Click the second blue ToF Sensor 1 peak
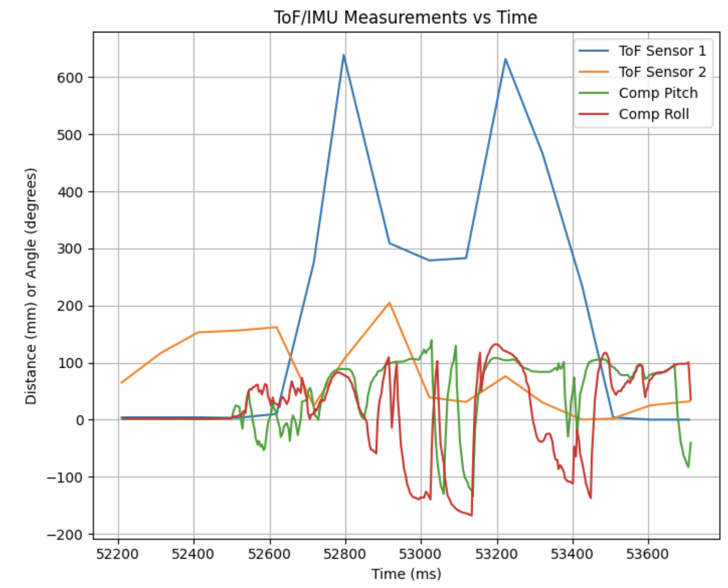The width and height of the screenshot is (728, 588). (x=505, y=59)
